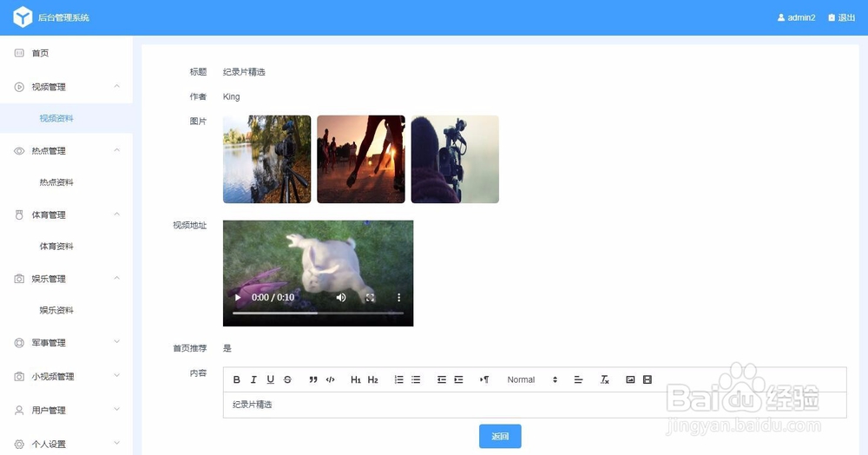Click the eye icon beside 热点管理
This screenshot has width=868, height=455.
click(x=19, y=150)
